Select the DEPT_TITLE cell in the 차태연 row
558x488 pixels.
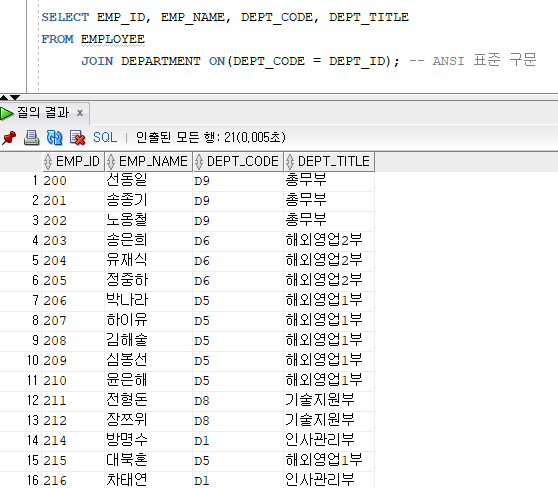(x=329, y=479)
